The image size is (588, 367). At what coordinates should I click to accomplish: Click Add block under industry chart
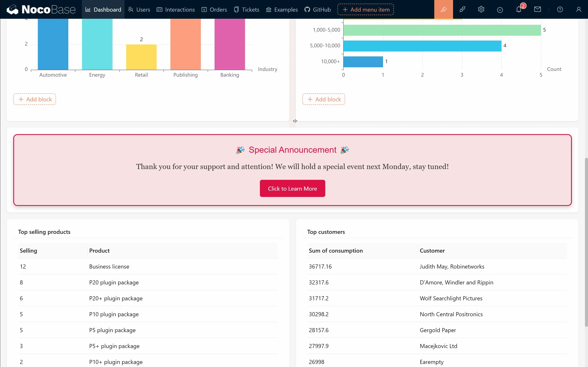[35, 99]
